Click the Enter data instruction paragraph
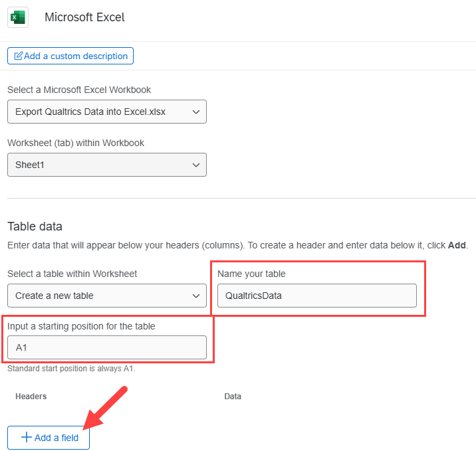Viewport: 476px width, 451px height. 238,245
